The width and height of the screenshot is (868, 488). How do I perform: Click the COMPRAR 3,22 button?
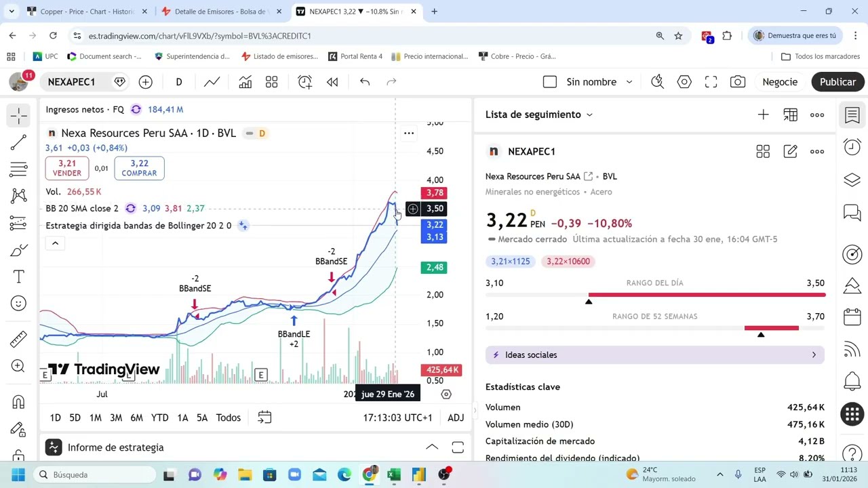(x=139, y=168)
